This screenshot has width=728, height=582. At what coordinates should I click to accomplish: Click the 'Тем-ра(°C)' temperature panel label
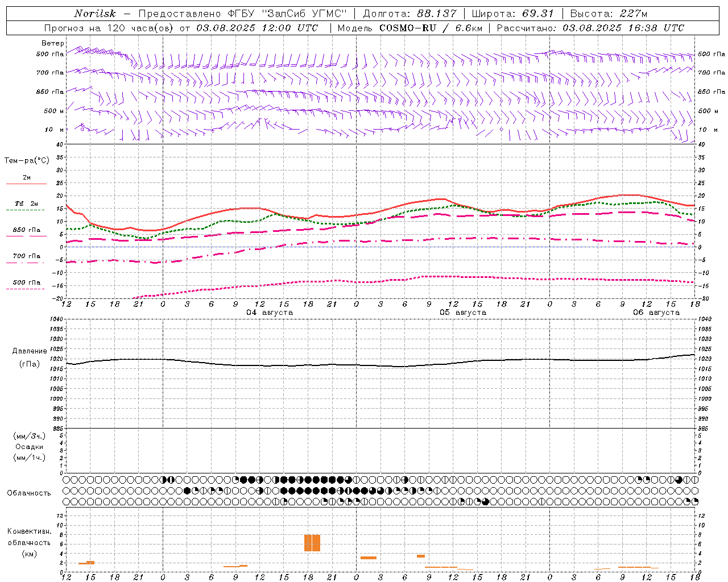[x=27, y=161]
